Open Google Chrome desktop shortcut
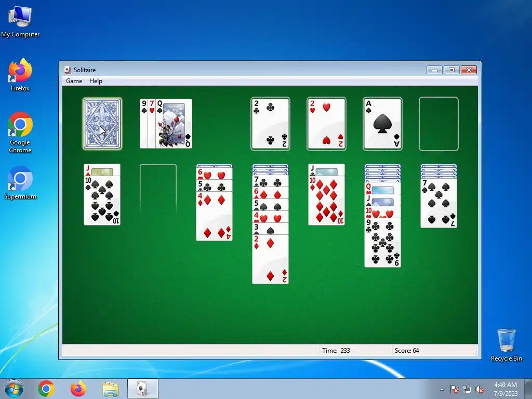 point(20,132)
